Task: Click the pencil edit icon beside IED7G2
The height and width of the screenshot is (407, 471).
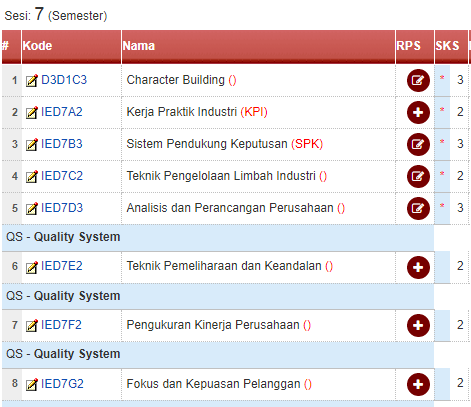Action: [x=32, y=385]
